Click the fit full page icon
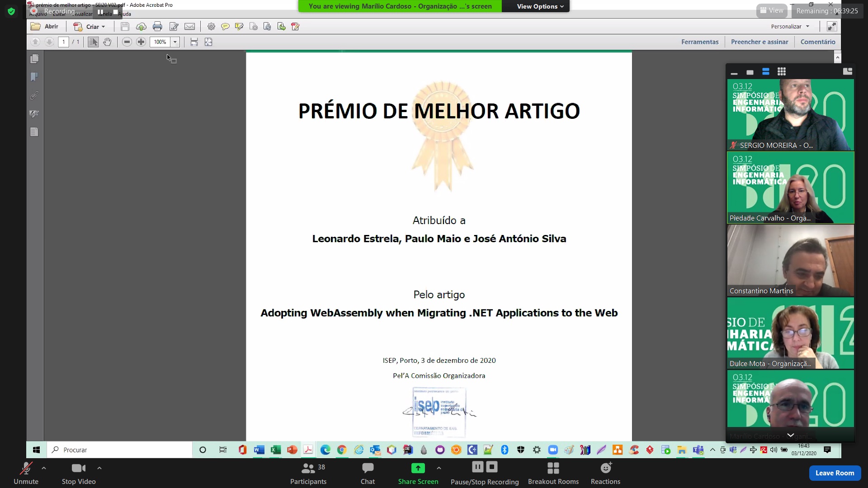The width and height of the screenshot is (868, 488). pos(208,42)
